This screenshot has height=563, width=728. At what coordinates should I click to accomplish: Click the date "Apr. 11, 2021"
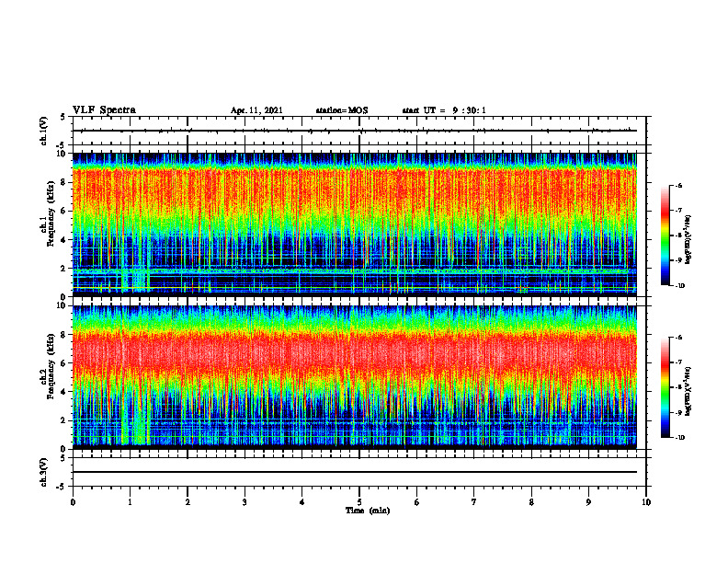256,110
